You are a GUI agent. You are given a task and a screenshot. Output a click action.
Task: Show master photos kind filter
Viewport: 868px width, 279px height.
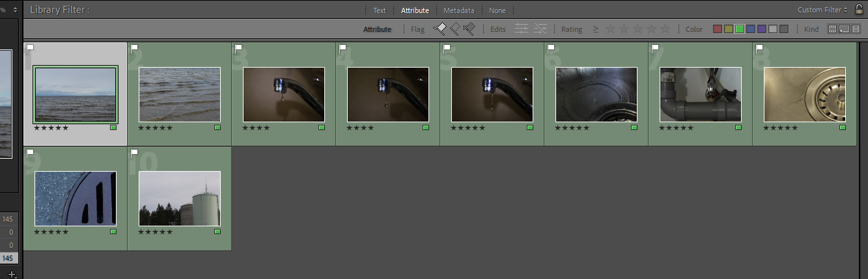coord(832,29)
